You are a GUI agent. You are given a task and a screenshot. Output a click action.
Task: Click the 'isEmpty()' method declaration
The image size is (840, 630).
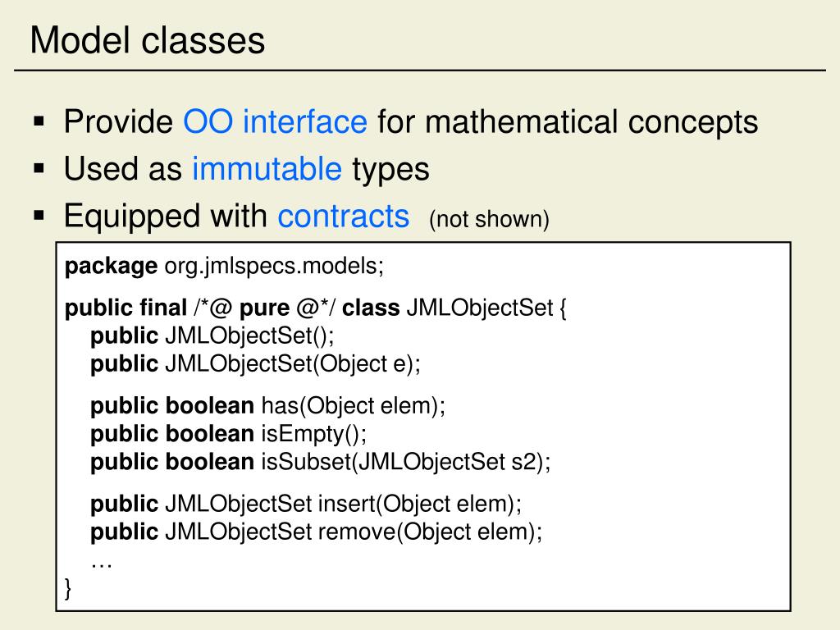pos(314,434)
